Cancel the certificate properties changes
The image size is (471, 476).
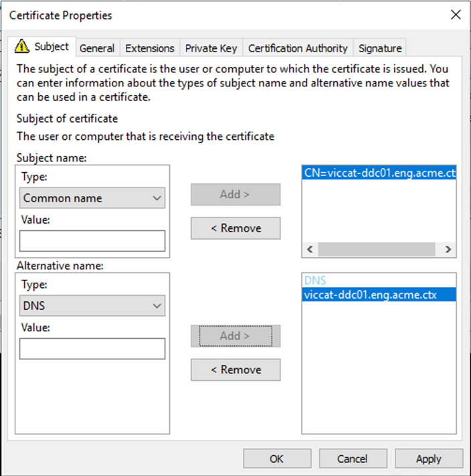[x=353, y=459]
